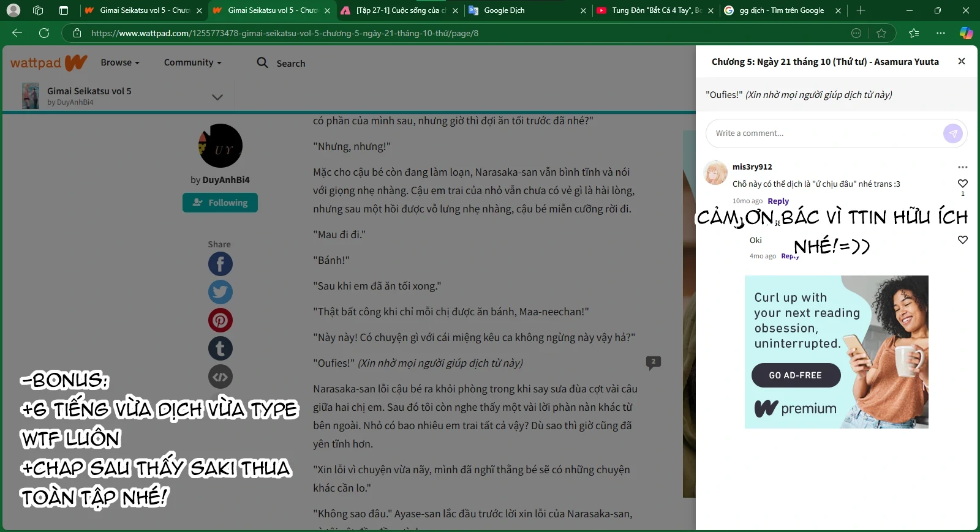Click the Oki comment text

[756, 240]
